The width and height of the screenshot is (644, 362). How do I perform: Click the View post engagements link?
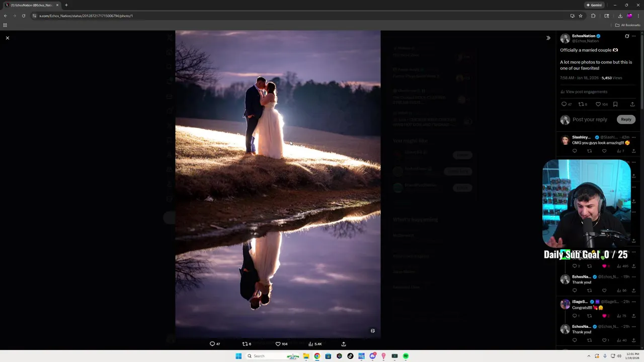(x=584, y=92)
